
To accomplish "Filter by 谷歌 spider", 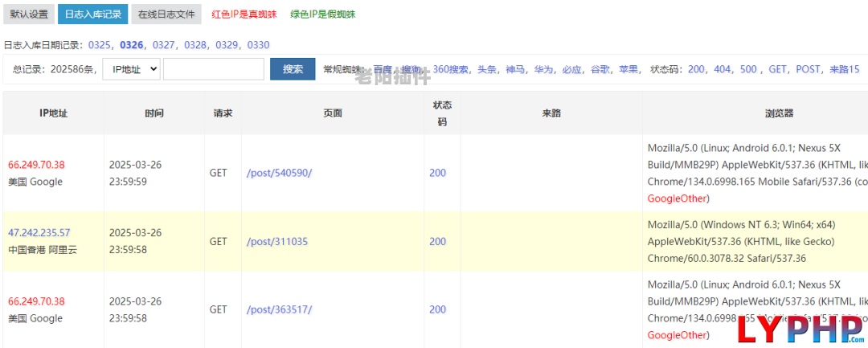I will [600, 69].
